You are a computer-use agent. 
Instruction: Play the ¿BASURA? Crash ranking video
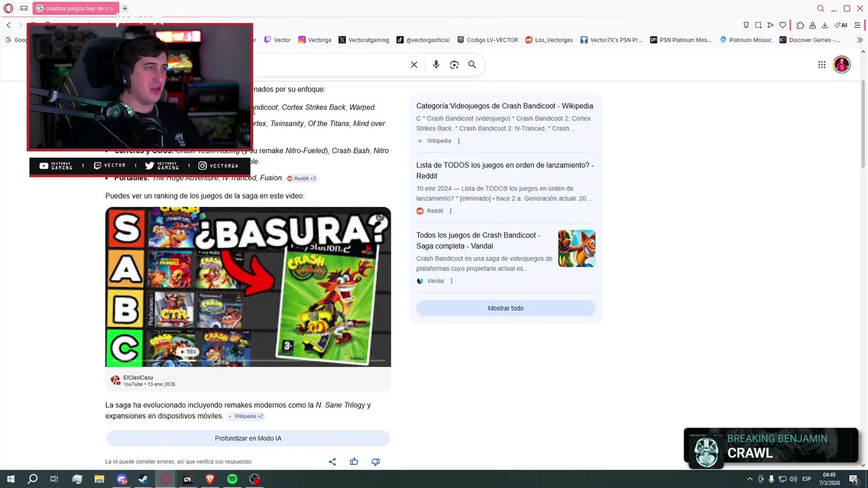(248, 287)
